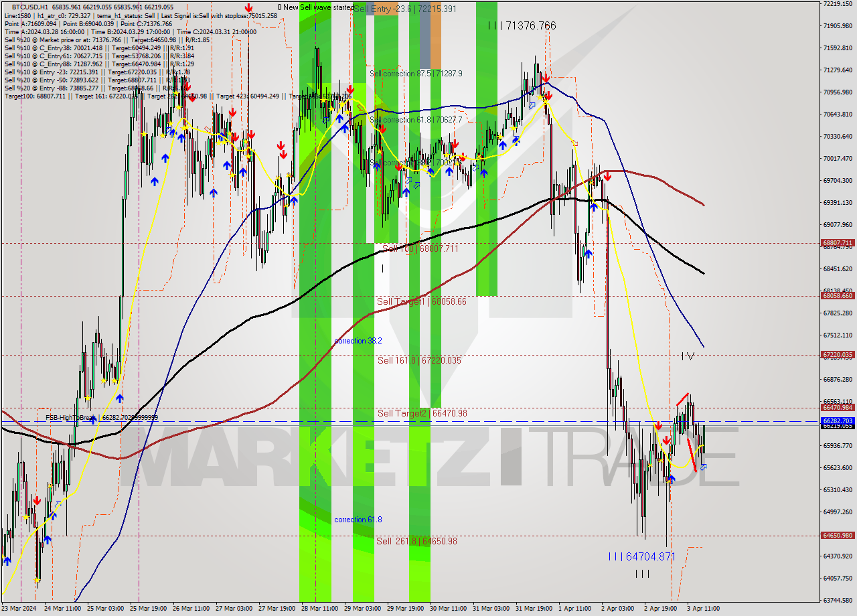Screen dimensions: 857x616
Task: Click the 70330.460 price axis label
Action: (x=838, y=137)
